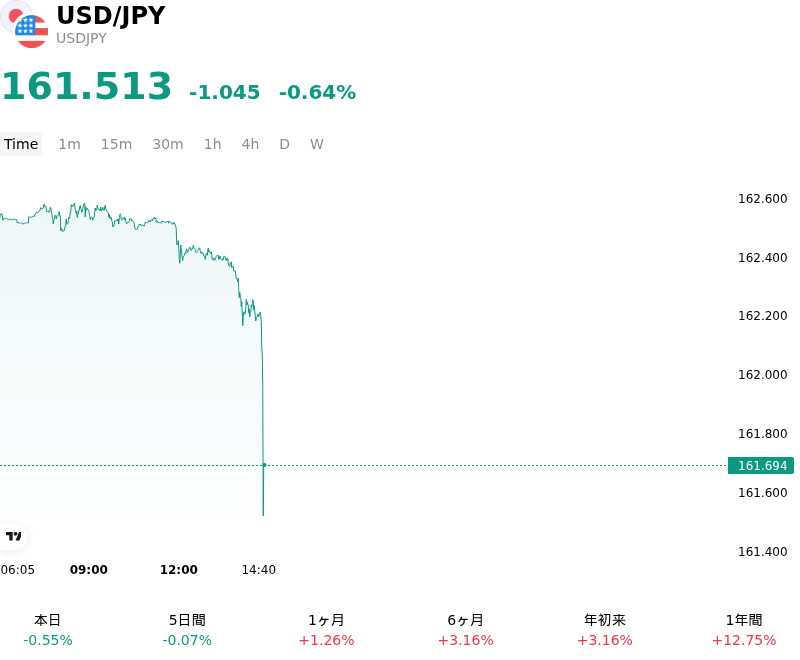Screen dimensions: 800x660
Task: Select the Time interval tab
Action: point(21,144)
